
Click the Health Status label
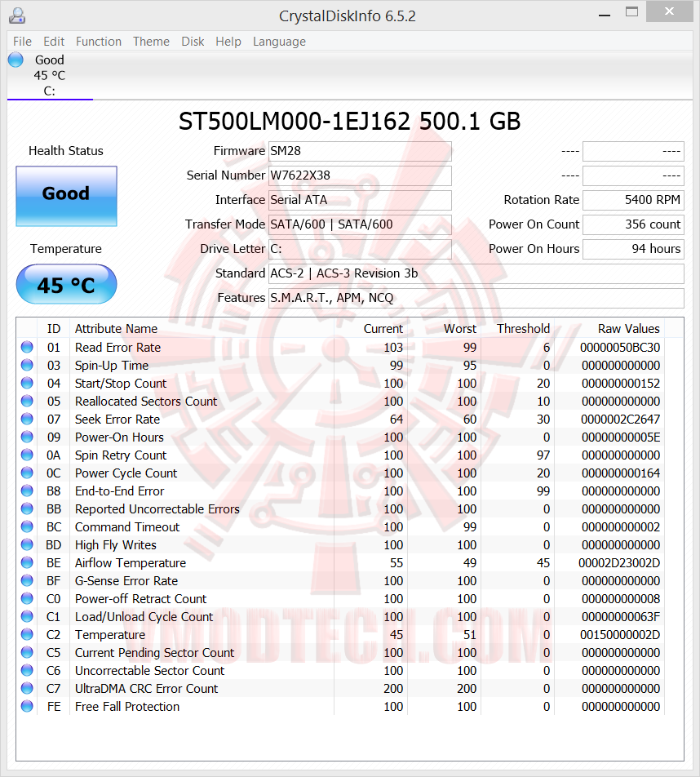(x=66, y=151)
